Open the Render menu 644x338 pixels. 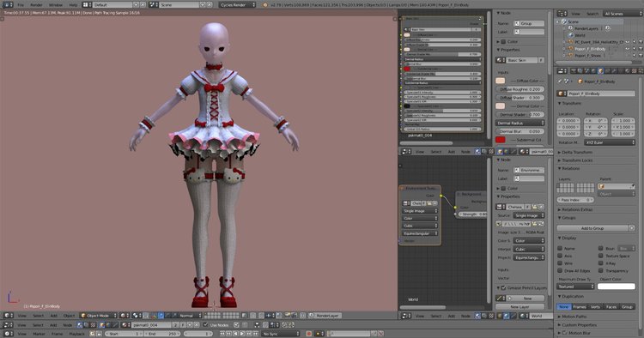tap(37, 5)
